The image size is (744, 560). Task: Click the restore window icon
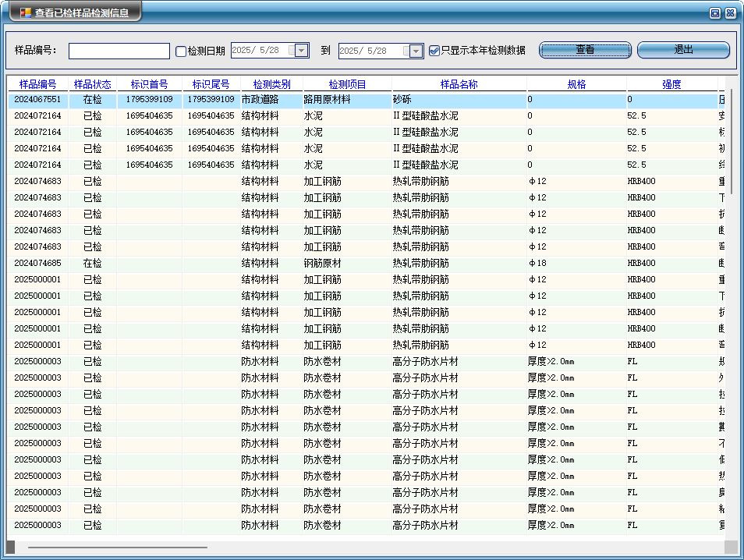pyautogui.click(x=714, y=12)
